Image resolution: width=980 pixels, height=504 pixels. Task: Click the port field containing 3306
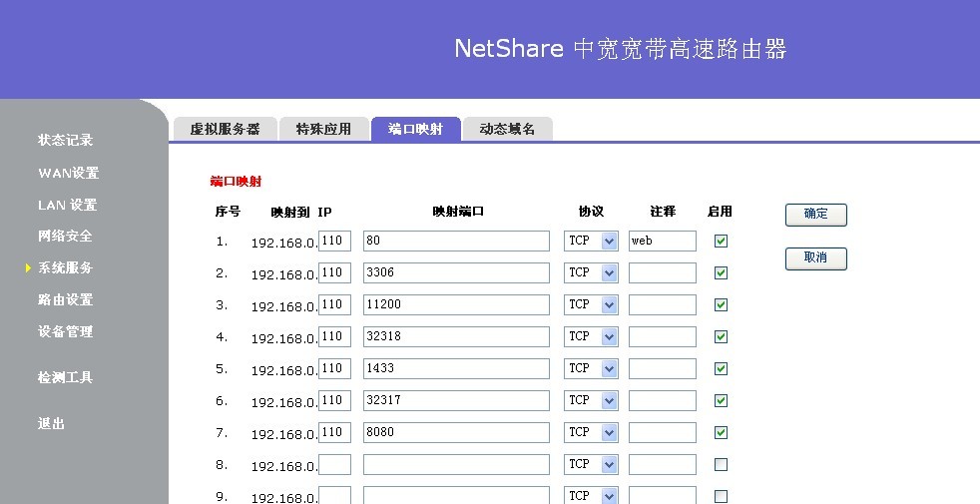(456, 272)
